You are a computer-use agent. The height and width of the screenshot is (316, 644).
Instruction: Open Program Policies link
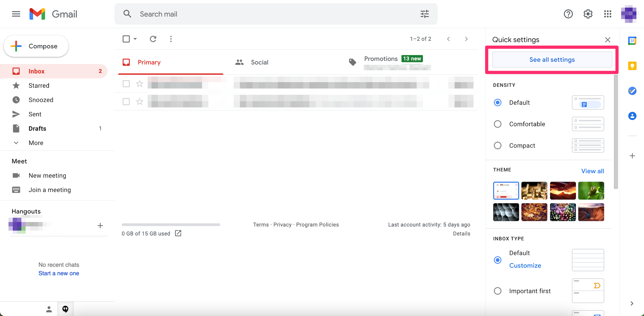[317, 225]
